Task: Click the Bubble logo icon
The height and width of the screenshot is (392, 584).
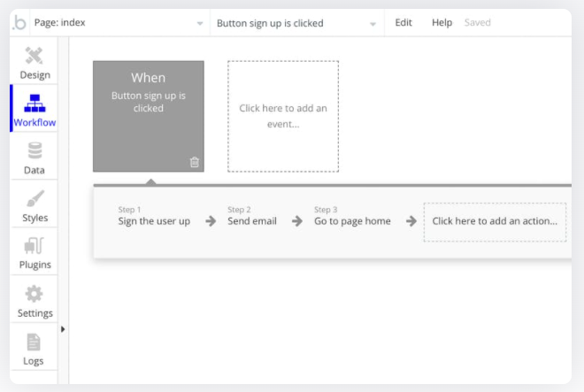Action: (19, 23)
